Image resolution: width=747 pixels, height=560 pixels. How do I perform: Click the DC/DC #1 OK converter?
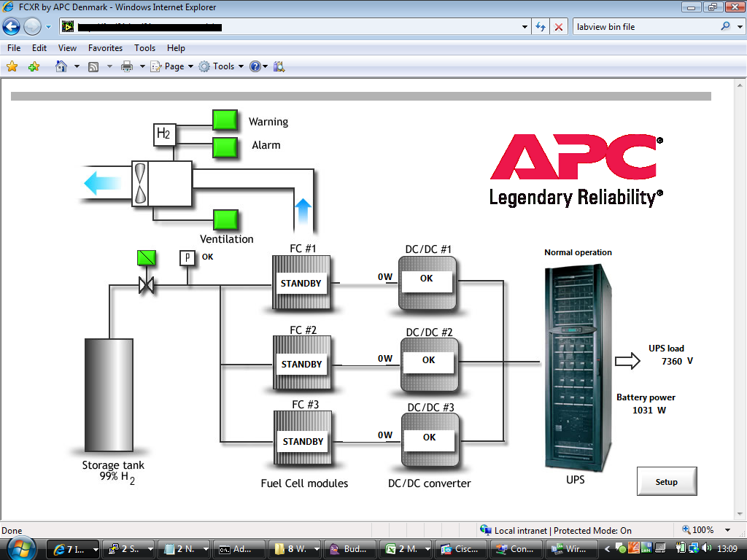click(427, 283)
